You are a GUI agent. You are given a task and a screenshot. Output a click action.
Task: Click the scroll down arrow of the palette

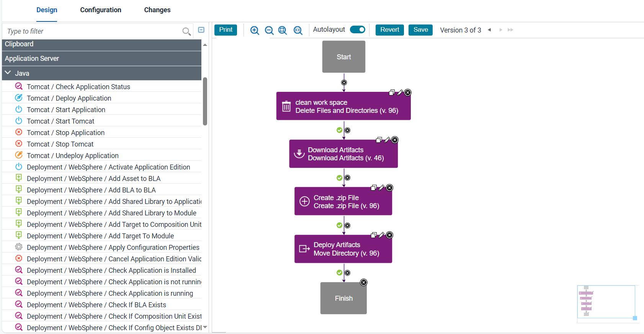coord(205,327)
